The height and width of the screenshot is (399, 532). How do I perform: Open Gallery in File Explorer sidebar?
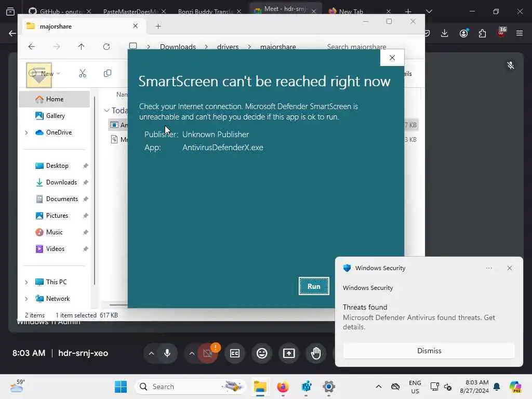[x=54, y=116]
